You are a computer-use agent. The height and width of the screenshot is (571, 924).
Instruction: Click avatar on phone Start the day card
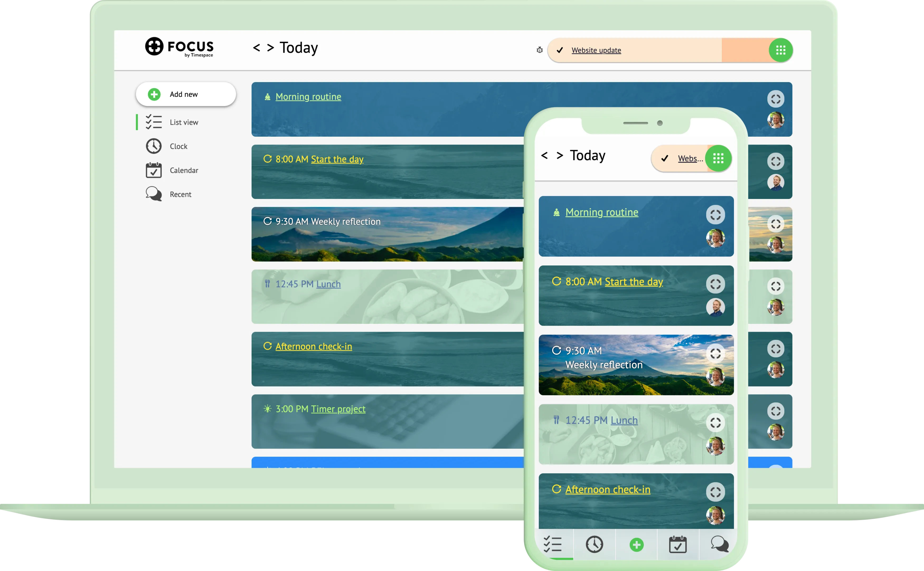coord(715,307)
